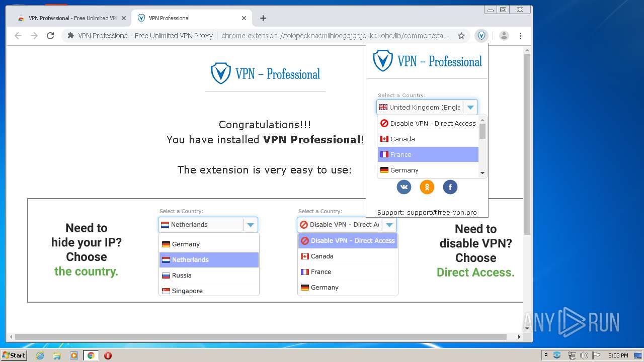Close the active VPN Professional tab
This screenshot has width=644, height=362.
pyautogui.click(x=244, y=18)
